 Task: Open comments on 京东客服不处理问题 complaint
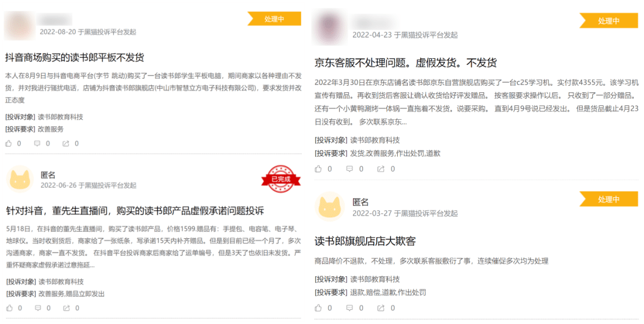[350, 169]
